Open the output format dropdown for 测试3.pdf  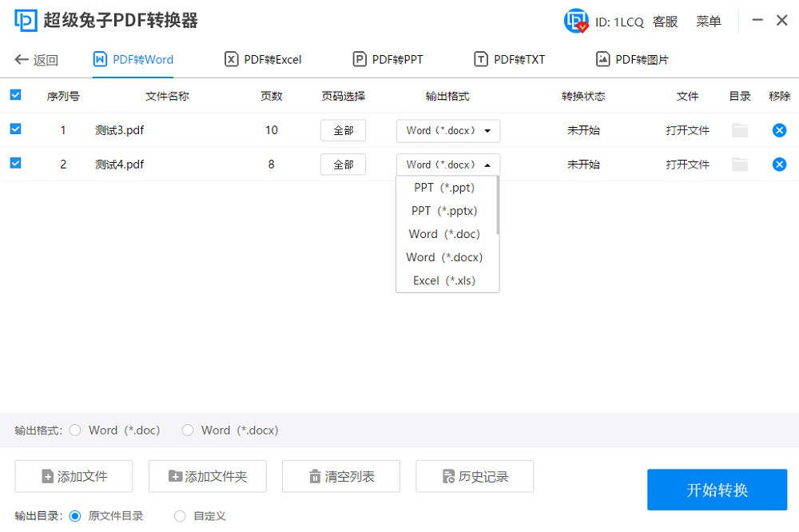coord(447,130)
